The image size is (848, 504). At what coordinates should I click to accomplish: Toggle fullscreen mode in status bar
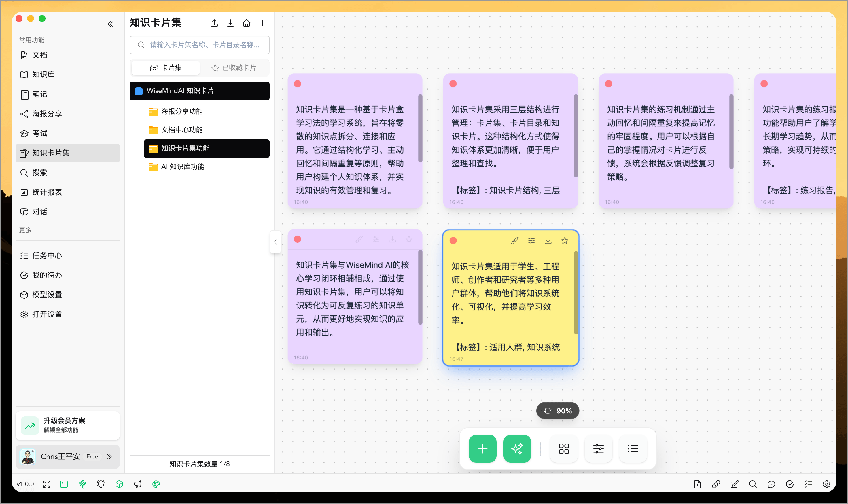point(47,484)
